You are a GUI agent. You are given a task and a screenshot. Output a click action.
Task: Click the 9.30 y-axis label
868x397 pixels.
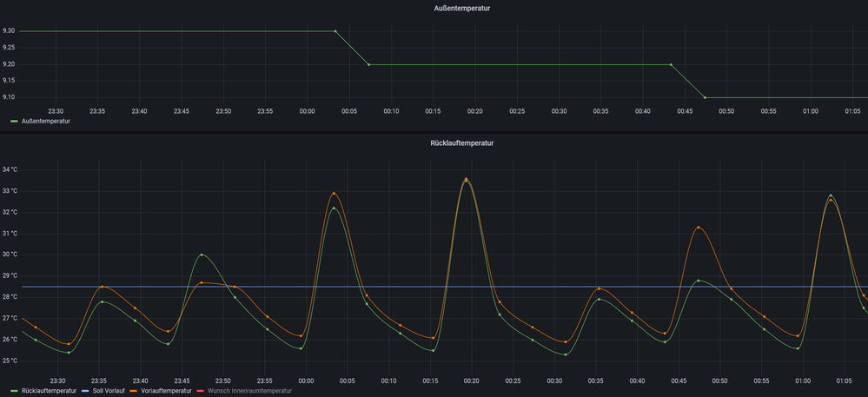9,31
